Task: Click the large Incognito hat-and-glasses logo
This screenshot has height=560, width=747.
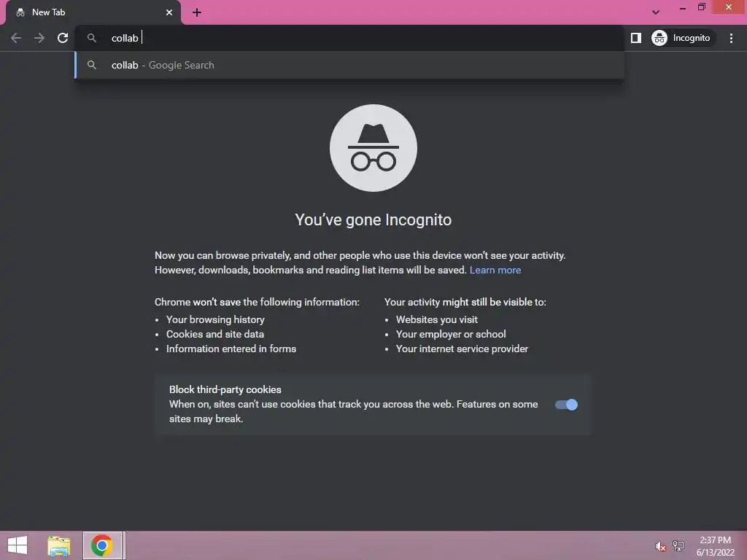Action: coord(373,148)
